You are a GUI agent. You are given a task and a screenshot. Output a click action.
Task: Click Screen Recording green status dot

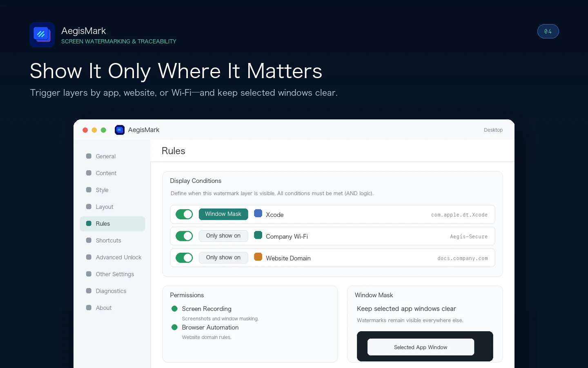click(174, 309)
